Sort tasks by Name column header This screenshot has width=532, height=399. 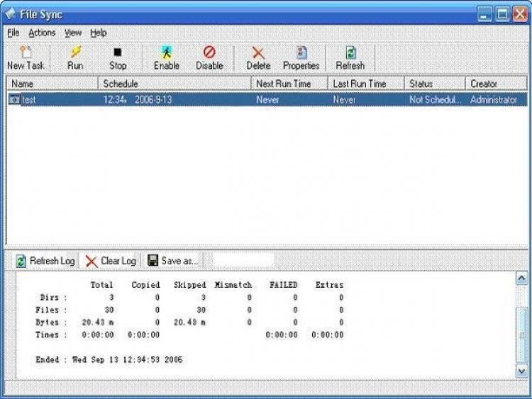(x=52, y=84)
